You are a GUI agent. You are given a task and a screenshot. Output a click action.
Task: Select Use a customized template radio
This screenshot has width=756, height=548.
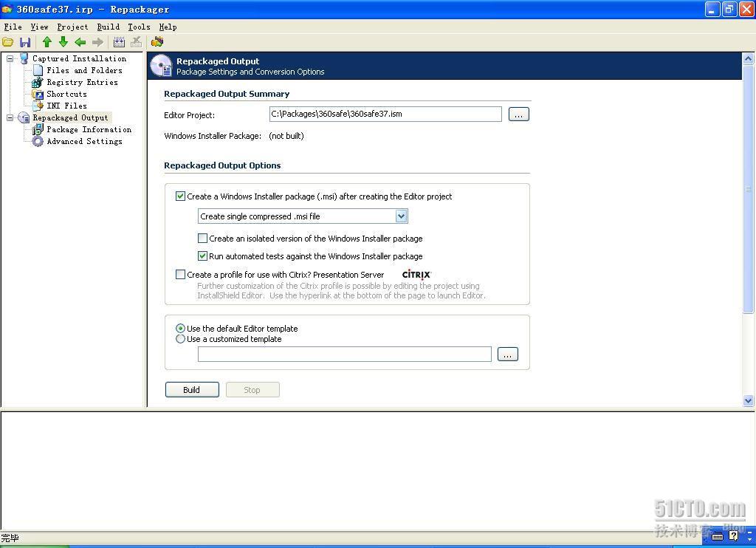point(180,339)
